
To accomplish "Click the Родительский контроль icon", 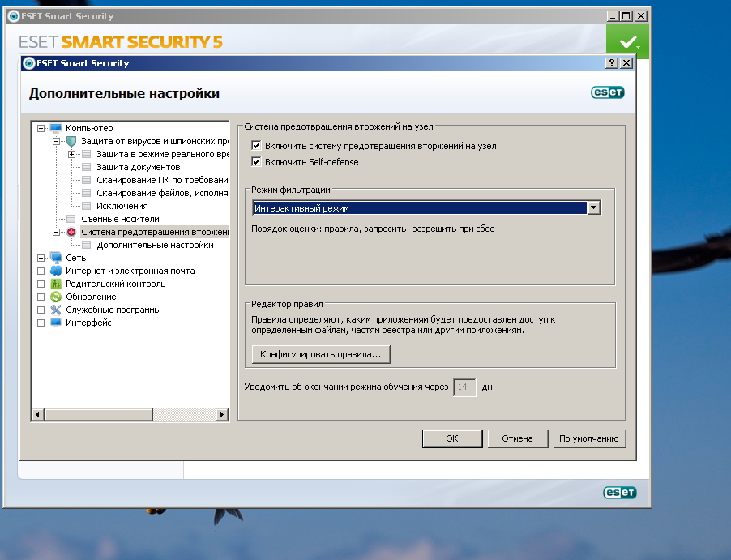I will (x=56, y=284).
